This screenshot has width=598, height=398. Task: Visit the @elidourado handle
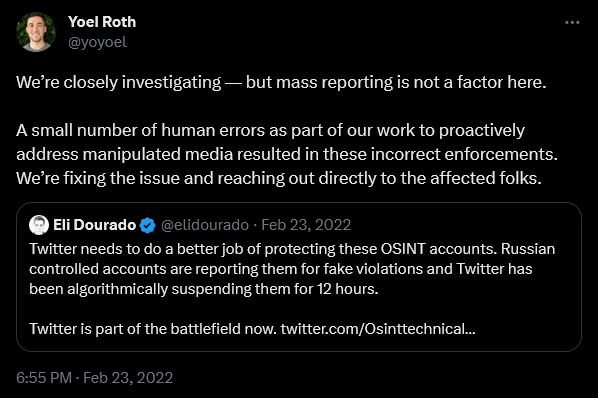[x=205, y=225]
